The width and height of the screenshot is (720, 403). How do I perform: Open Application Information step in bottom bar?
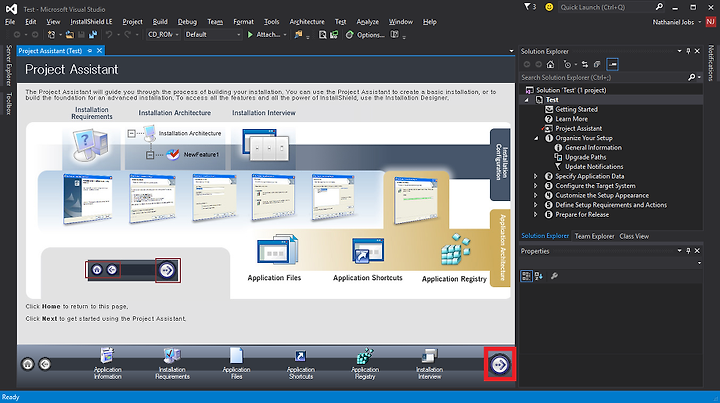point(107,364)
